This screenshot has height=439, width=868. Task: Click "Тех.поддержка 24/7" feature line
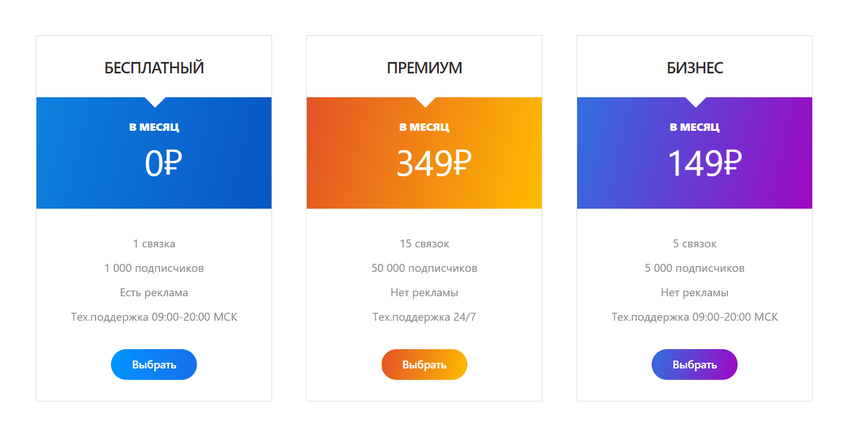(425, 317)
